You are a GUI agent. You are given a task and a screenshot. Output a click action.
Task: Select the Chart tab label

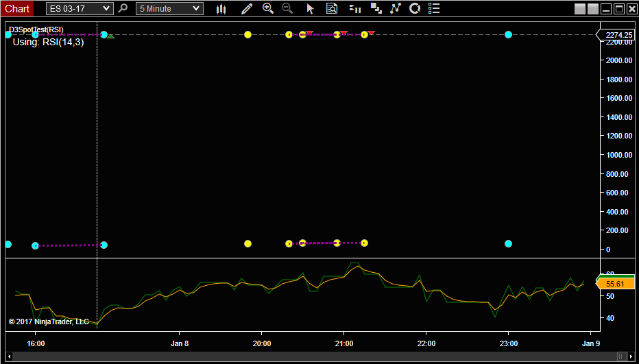(x=17, y=9)
